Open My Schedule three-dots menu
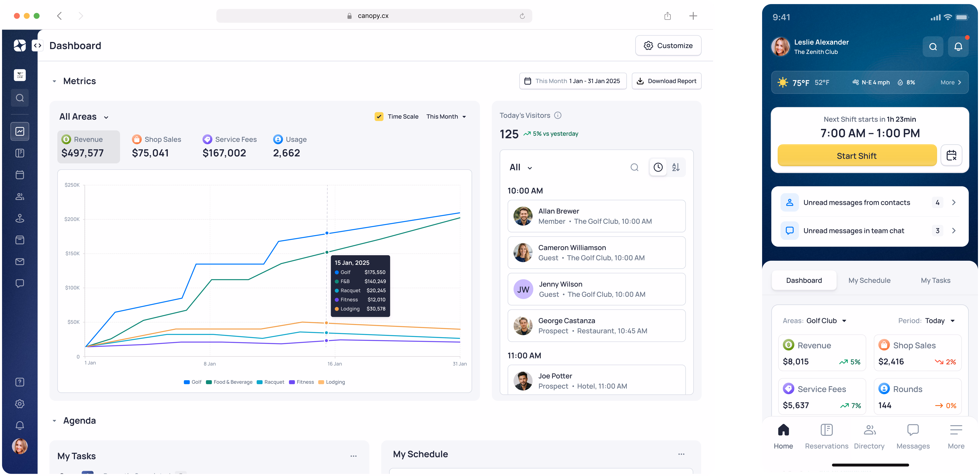Image resolution: width=980 pixels, height=476 pixels. [x=681, y=454]
